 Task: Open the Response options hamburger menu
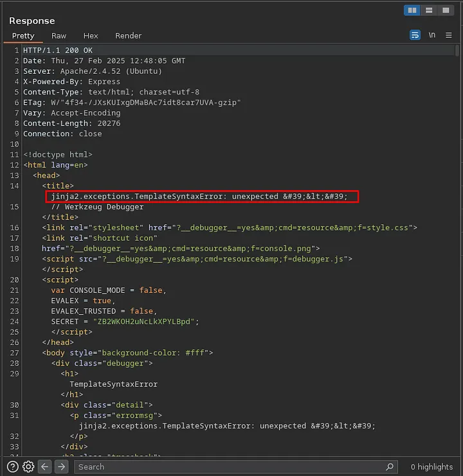click(x=448, y=35)
